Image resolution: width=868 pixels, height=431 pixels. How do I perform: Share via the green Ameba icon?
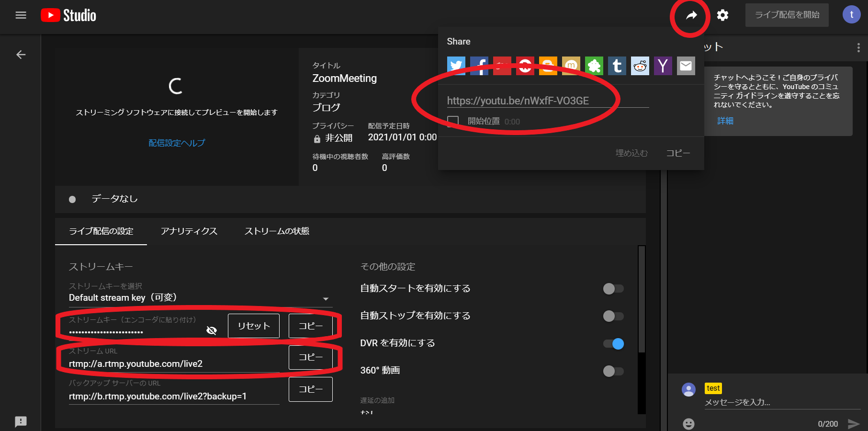594,66
